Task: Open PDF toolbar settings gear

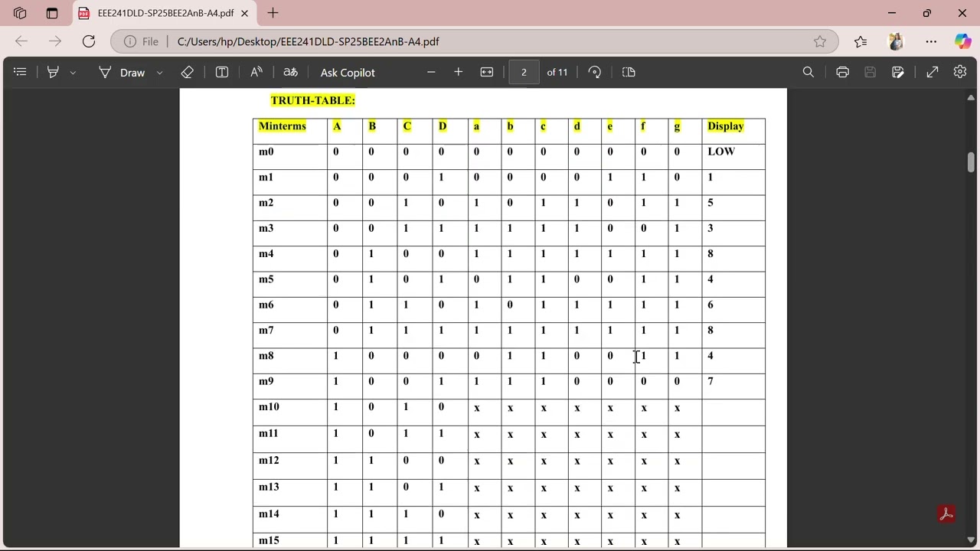Action: point(960,72)
